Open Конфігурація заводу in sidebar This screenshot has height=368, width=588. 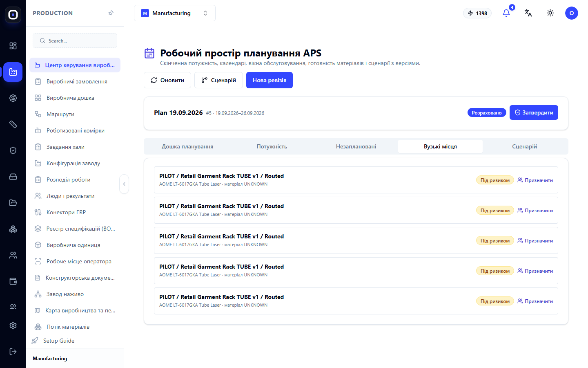(x=75, y=163)
